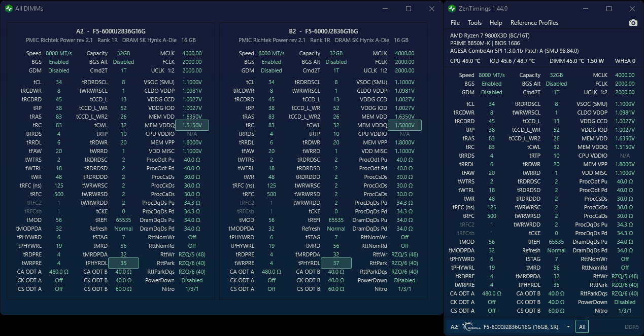644x336 pixels.
Task: Minimize the All DIMMs window
Action: tap(385, 9)
